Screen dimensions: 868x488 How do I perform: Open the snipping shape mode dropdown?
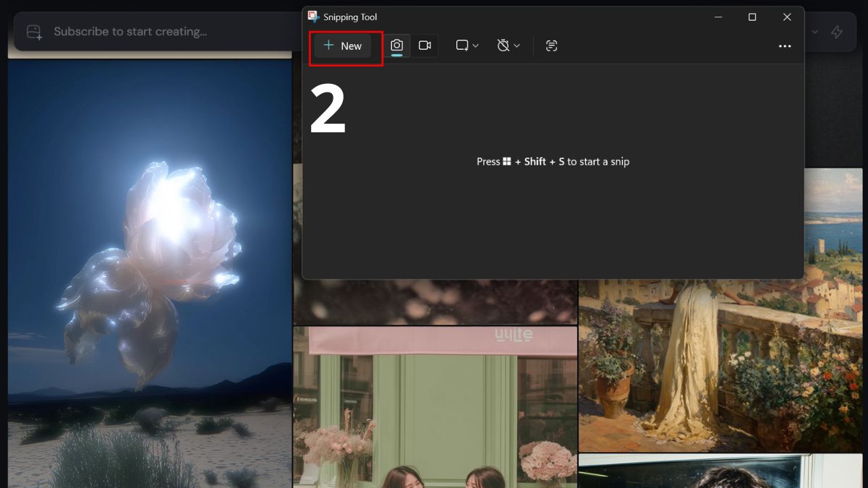[467, 46]
